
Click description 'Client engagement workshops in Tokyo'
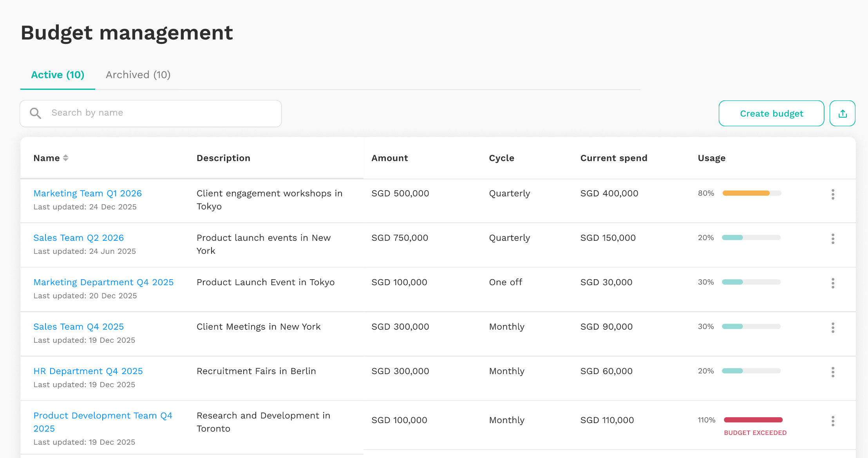[269, 200]
